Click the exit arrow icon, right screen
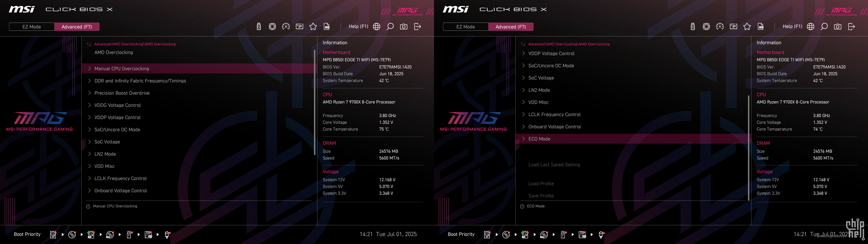 pos(851,27)
